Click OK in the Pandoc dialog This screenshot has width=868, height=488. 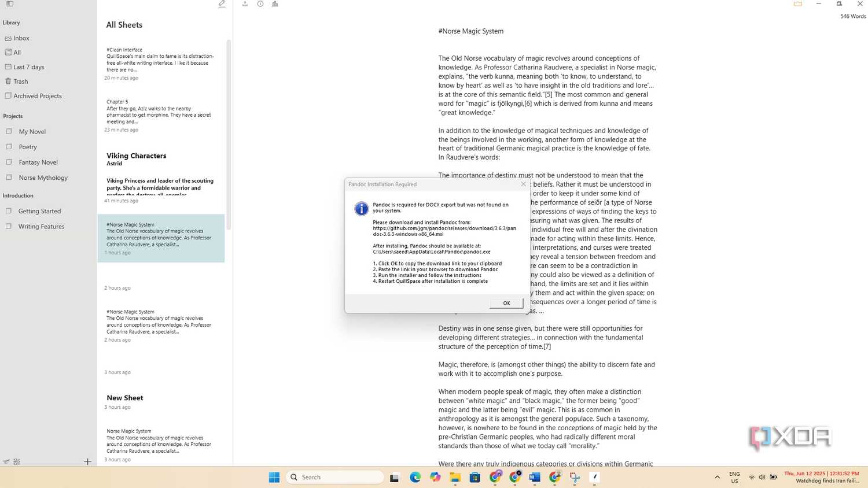click(x=506, y=303)
